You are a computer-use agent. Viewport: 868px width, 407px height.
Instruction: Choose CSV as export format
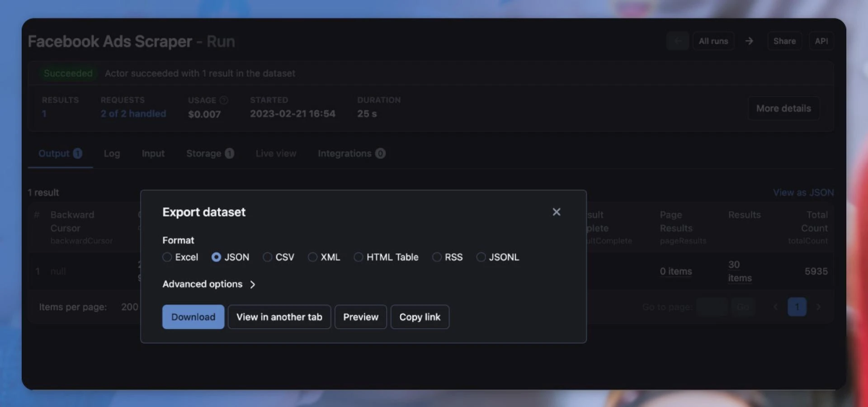267,257
